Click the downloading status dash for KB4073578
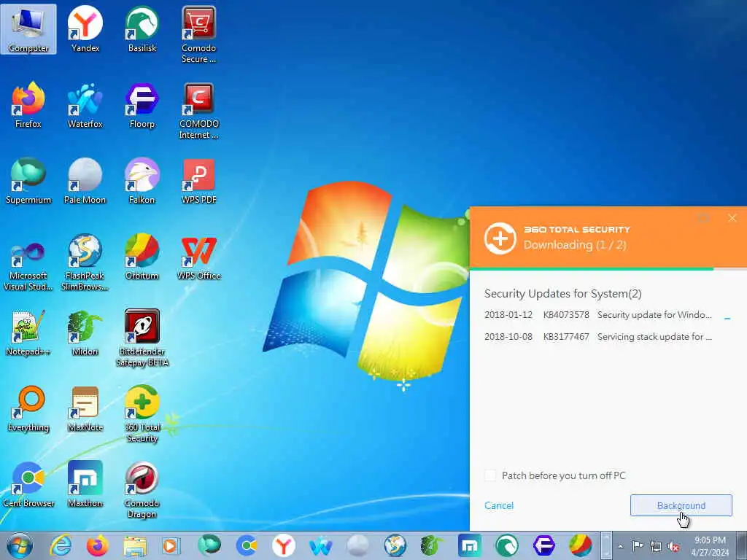 pos(727,318)
